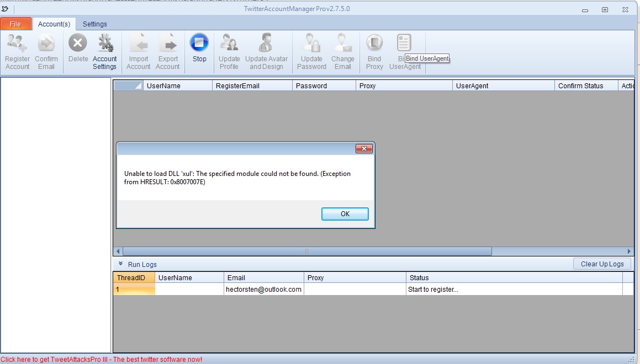Image resolution: width=640 pixels, height=364 pixels.
Task: Stop the running task with Stop icon
Action: point(199,43)
